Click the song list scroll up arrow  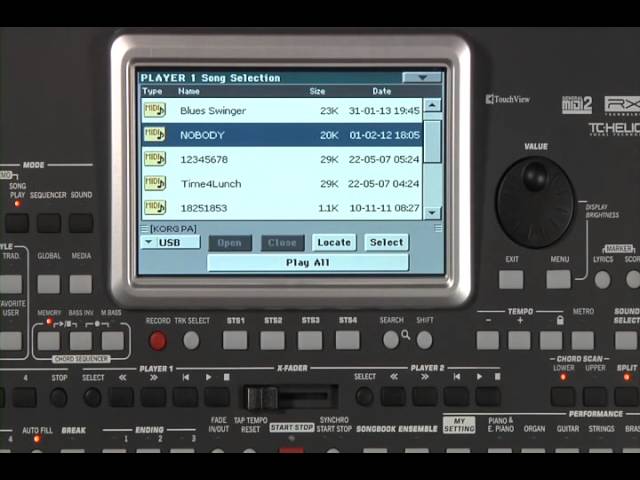pyautogui.click(x=432, y=105)
